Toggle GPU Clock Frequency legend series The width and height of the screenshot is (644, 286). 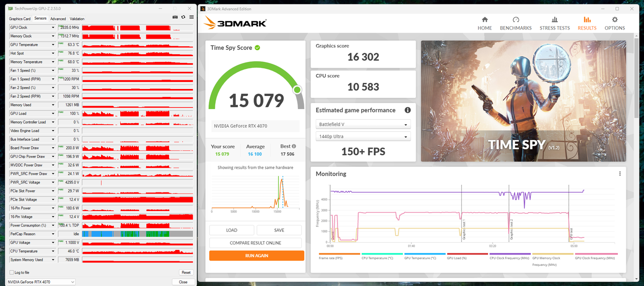(596, 256)
